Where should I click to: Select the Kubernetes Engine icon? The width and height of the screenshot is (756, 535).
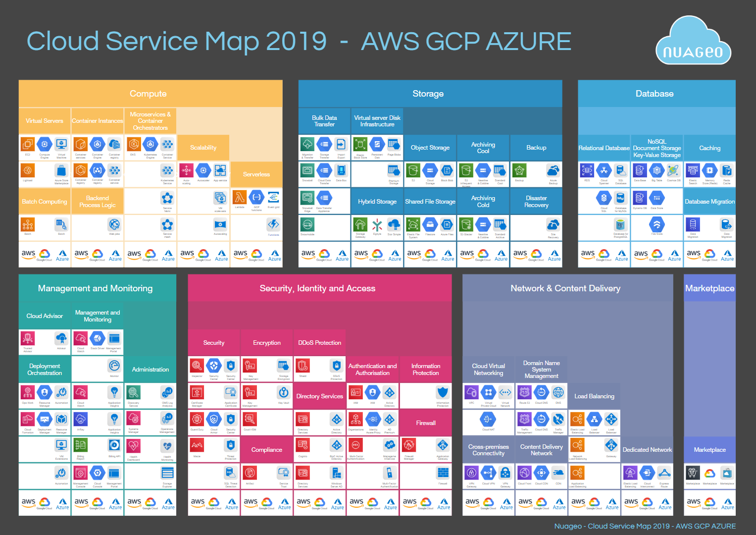151,145
